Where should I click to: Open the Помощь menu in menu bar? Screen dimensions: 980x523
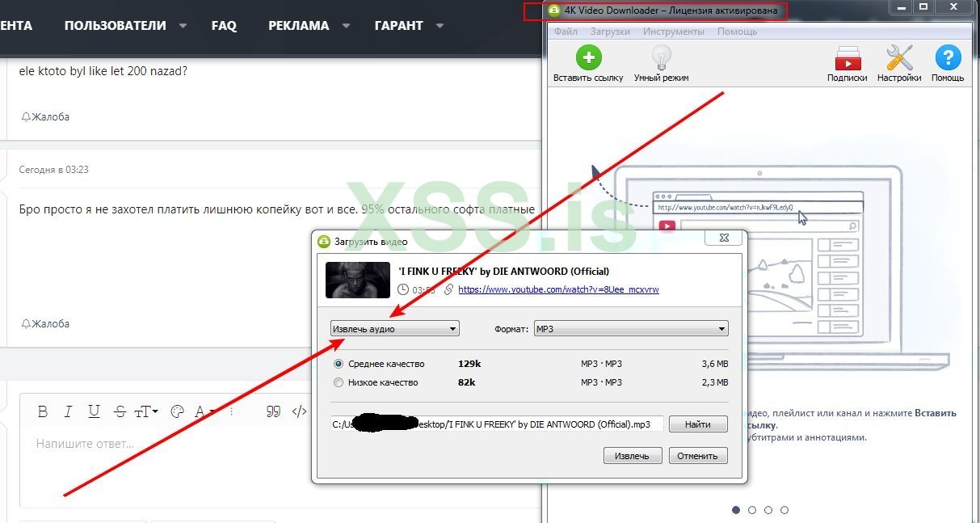[737, 32]
